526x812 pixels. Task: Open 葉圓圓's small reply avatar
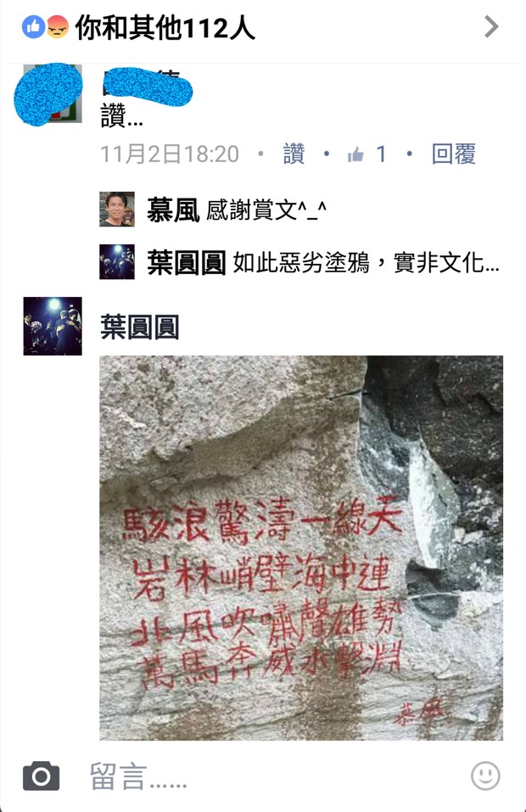click(x=117, y=262)
